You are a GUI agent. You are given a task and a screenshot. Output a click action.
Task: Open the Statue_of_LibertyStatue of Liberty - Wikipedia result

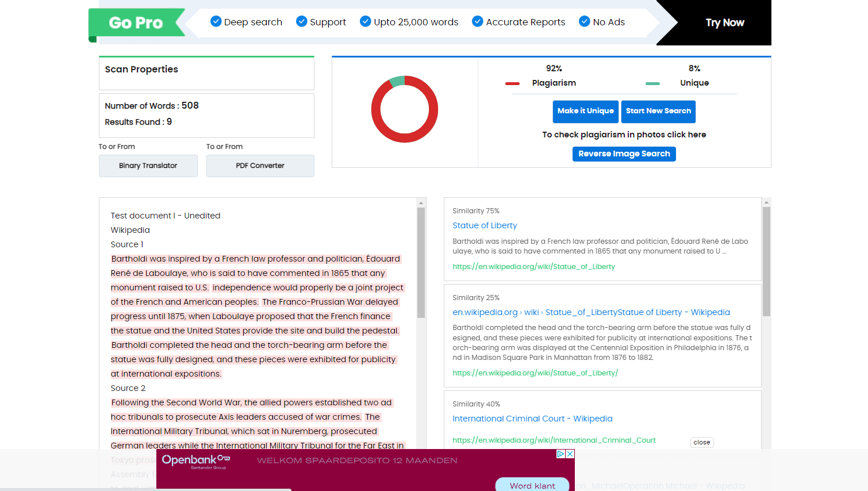pyautogui.click(x=591, y=312)
